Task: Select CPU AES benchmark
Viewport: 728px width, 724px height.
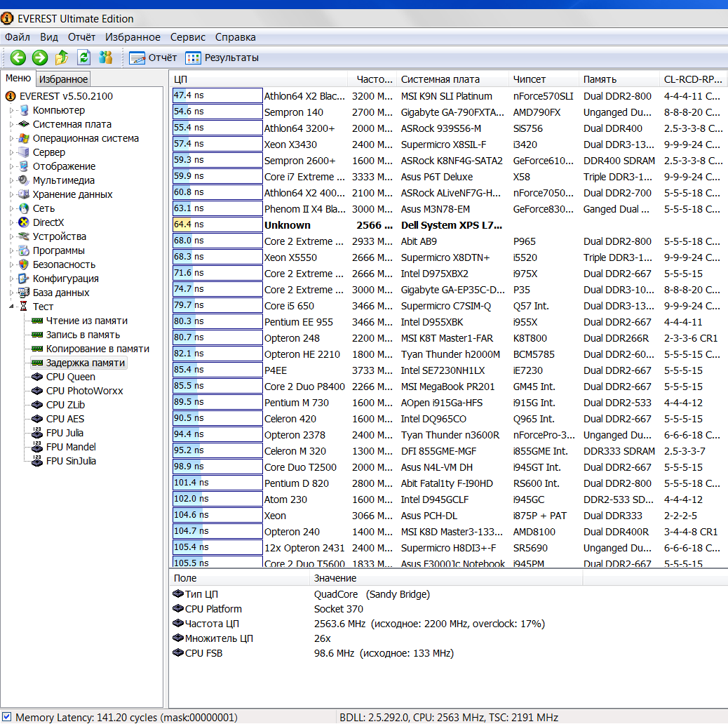Action: pyautogui.click(x=65, y=419)
